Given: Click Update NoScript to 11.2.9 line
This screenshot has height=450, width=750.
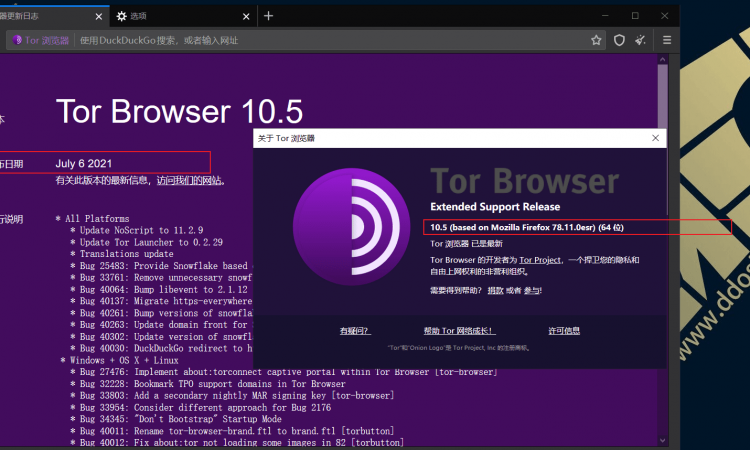Looking at the screenshot, I should click(137, 230).
